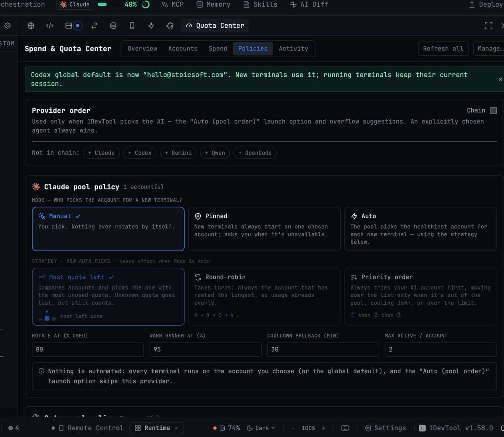Open Settings from the status bar

385,428
